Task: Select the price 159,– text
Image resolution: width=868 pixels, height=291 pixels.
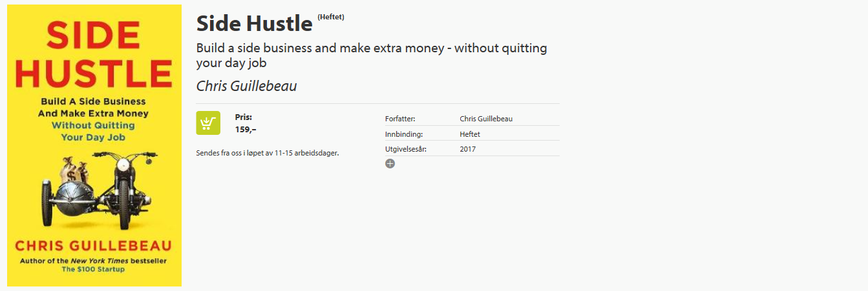Action: pos(246,129)
